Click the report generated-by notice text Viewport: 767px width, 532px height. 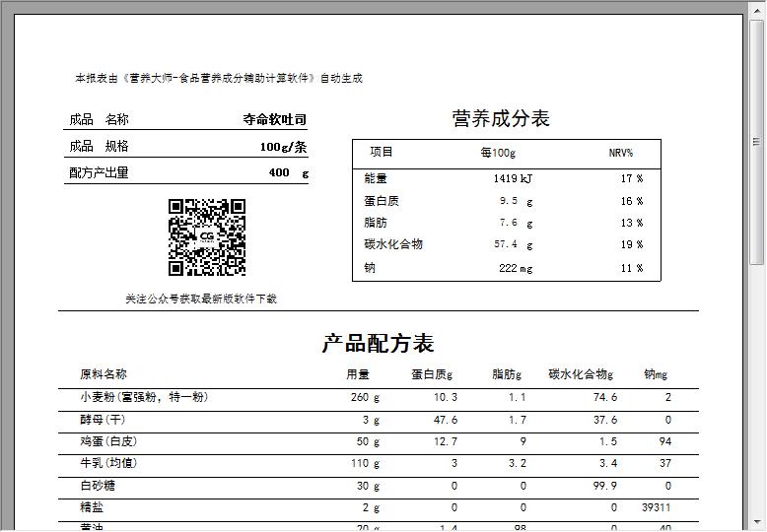point(219,78)
